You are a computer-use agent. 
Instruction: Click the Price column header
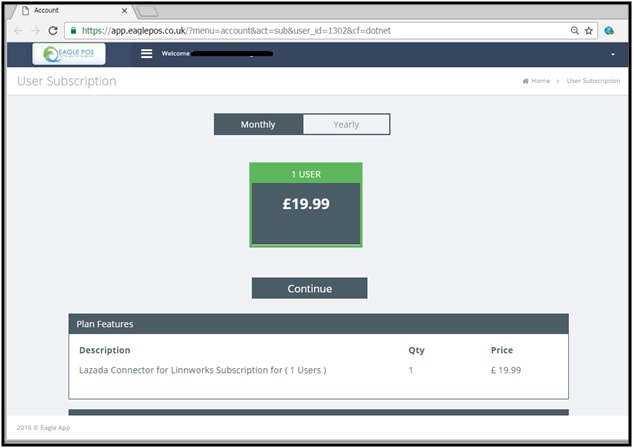click(x=502, y=350)
